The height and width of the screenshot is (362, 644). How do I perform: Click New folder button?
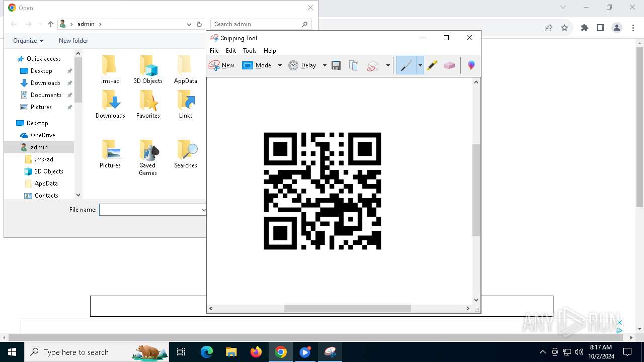73,41
